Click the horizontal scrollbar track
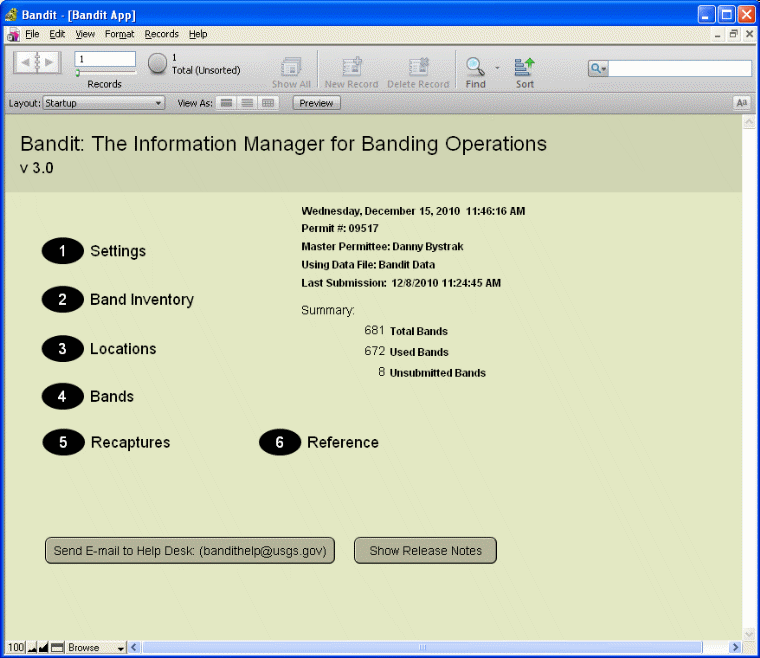This screenshot has height=658, width=760. tap(422, 647)
